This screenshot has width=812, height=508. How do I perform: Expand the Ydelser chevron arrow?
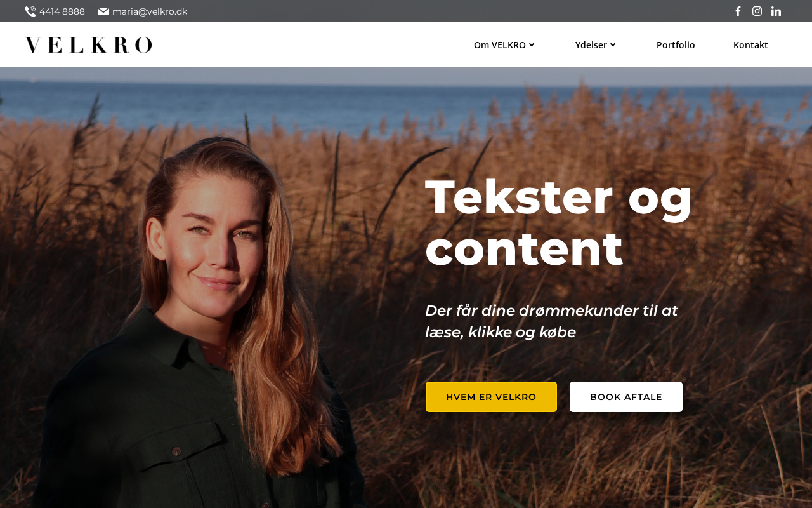612,45
